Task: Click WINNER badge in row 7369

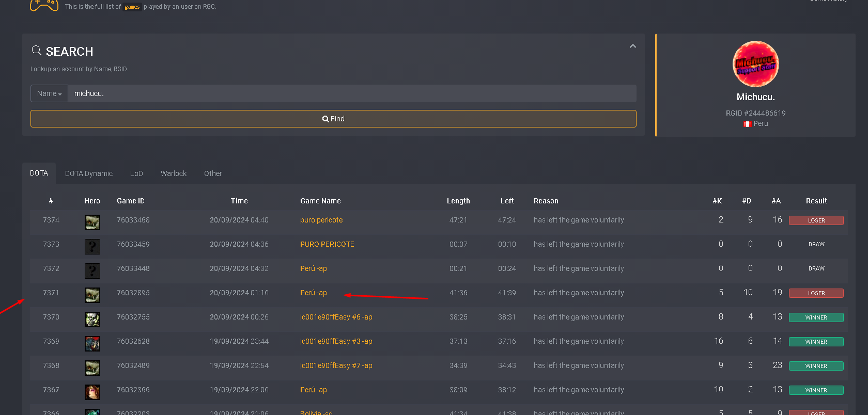Action: [x=816, y=342]
